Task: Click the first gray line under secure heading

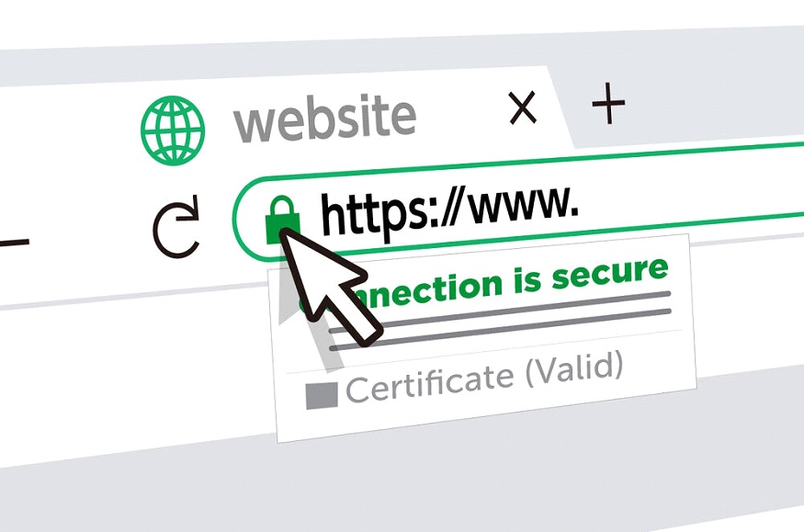Action: (523, 309)
